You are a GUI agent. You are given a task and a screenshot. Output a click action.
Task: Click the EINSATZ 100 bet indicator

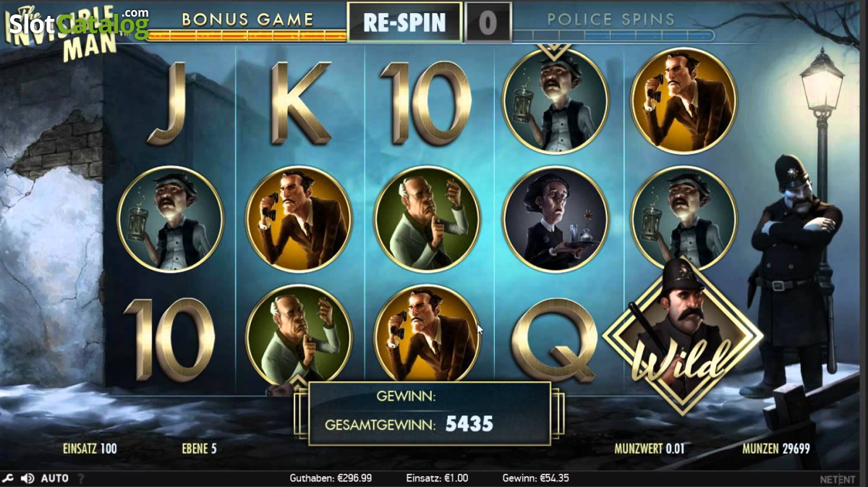[90, 449]
